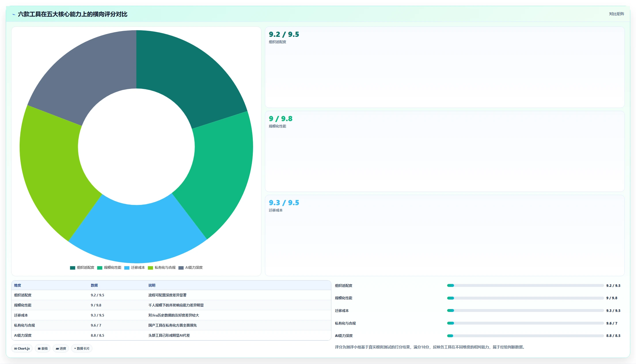Image resolution: width=636 pixels, height=364 pixels.
Task: Click the 私有化与合规 progress bar
Action: pos(525,323)
